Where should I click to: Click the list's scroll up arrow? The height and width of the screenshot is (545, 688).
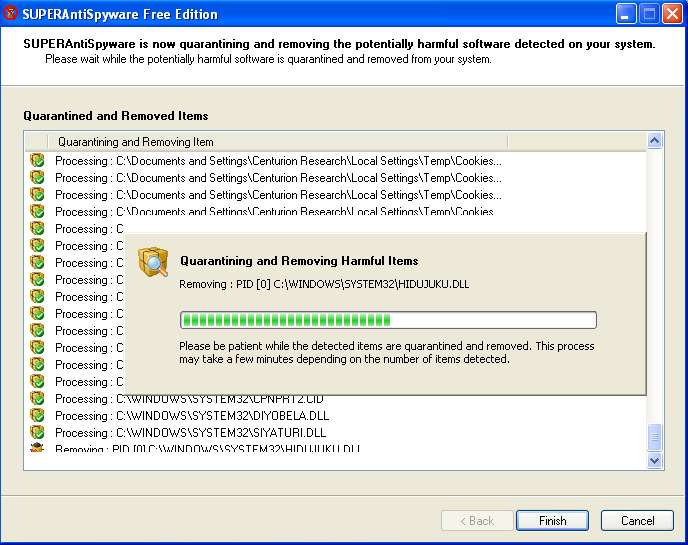click(655, 142)
